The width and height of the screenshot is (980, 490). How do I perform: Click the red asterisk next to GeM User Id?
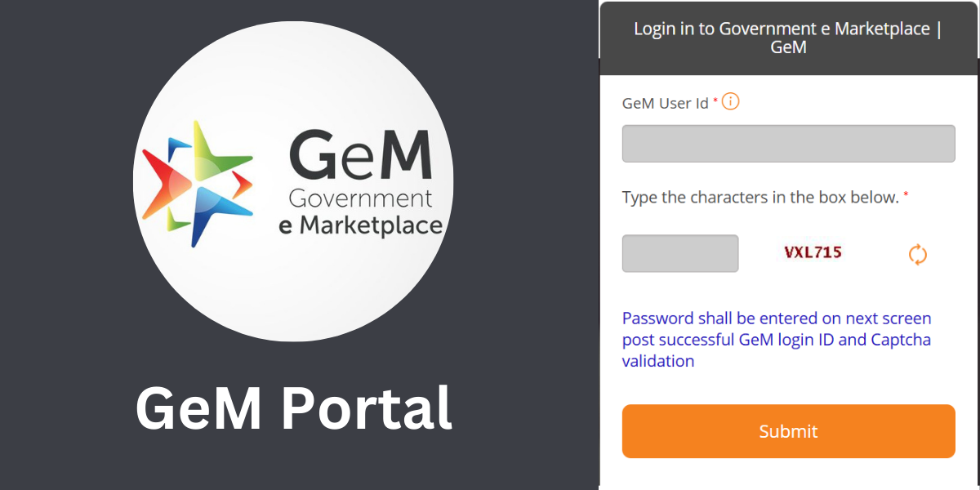coord(715,100)
